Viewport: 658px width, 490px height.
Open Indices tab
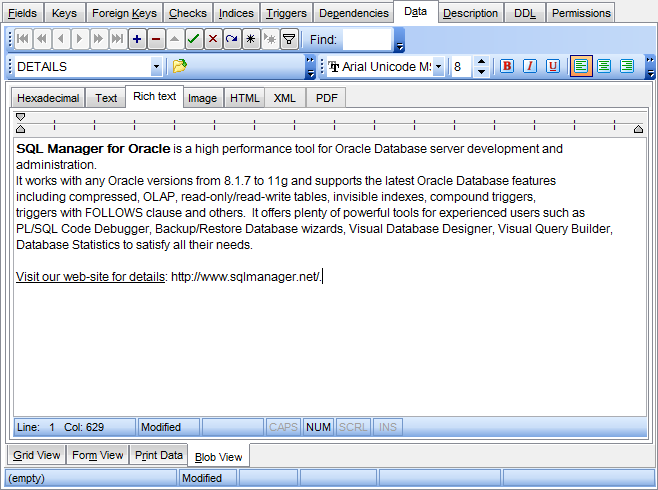236,13
